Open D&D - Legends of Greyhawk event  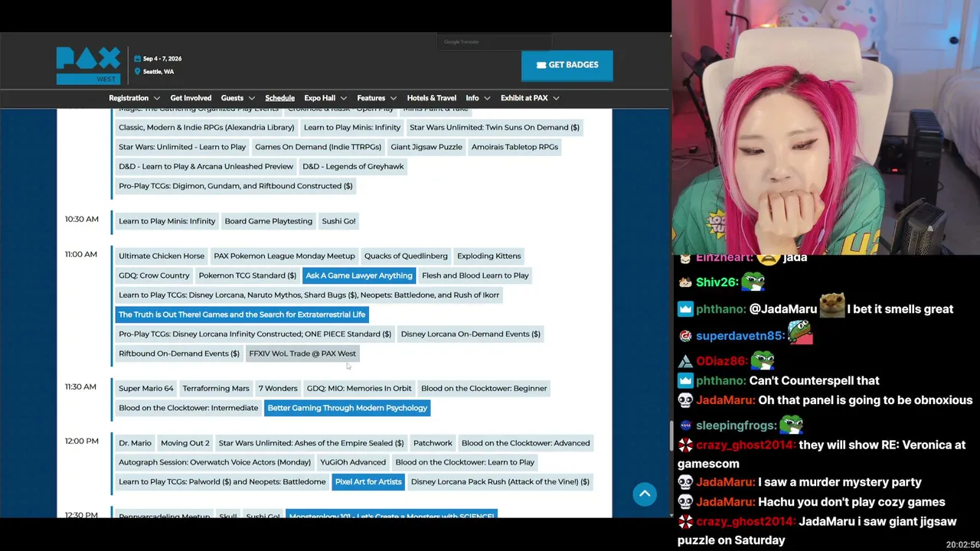(x=353, y=166)
